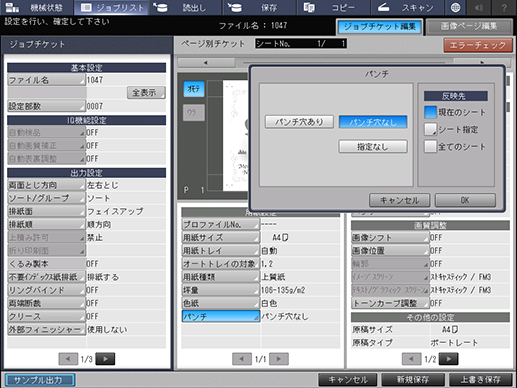The height and width of the screenshot is (388, 517).
Task: Open the 両面とじ方向 setting
Action: pyautogui.click(x=46, y=185)
